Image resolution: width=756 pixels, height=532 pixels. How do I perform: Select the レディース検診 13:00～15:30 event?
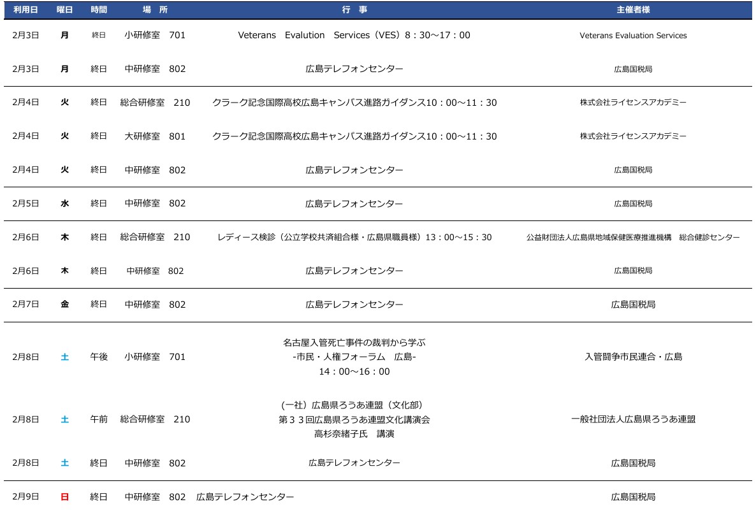pos(354,237)
